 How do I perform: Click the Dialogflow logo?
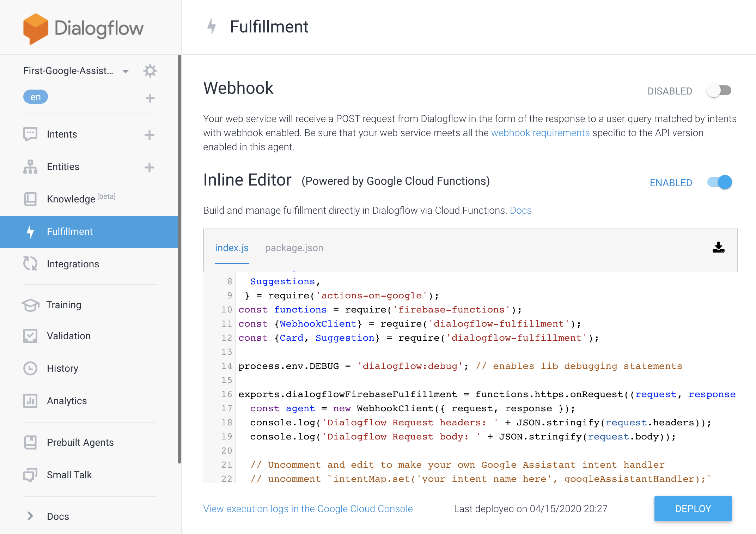[83, 29]
